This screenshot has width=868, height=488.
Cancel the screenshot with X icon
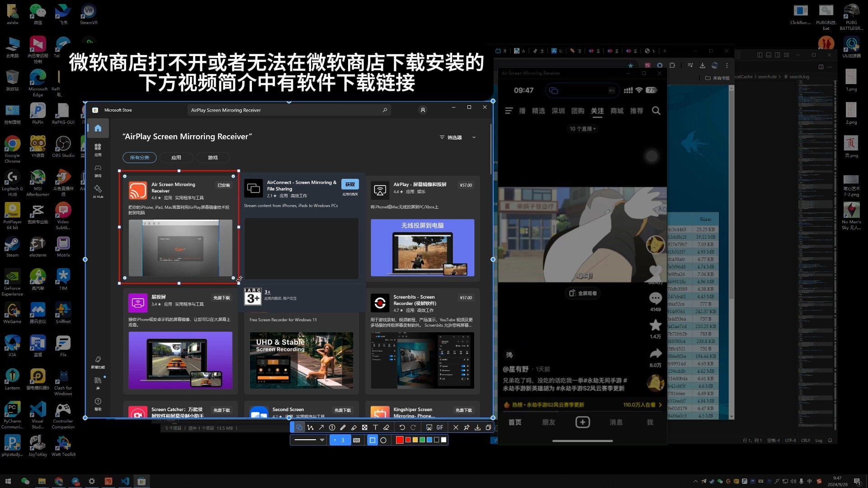tap(456, 427)
